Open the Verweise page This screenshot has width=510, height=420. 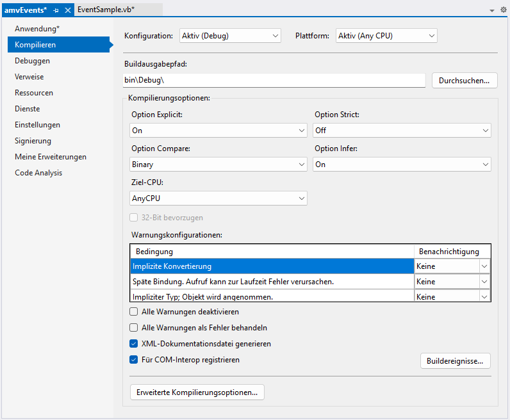tap(29, 77)
